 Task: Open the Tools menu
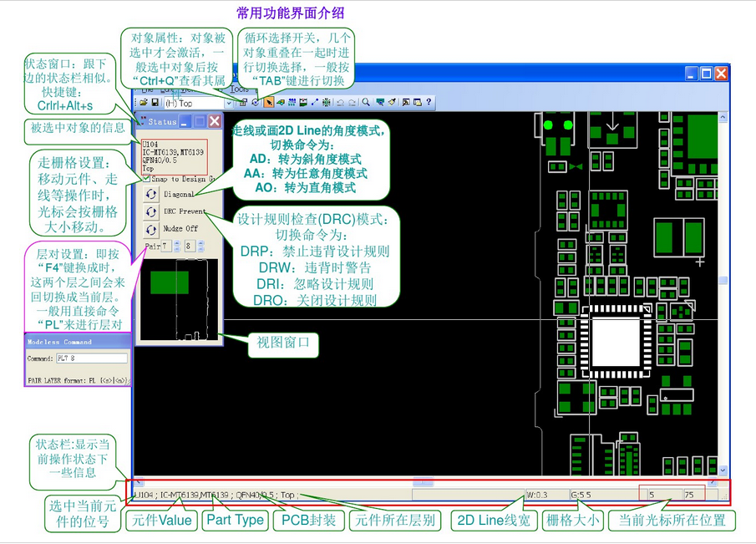coord(239,89)
